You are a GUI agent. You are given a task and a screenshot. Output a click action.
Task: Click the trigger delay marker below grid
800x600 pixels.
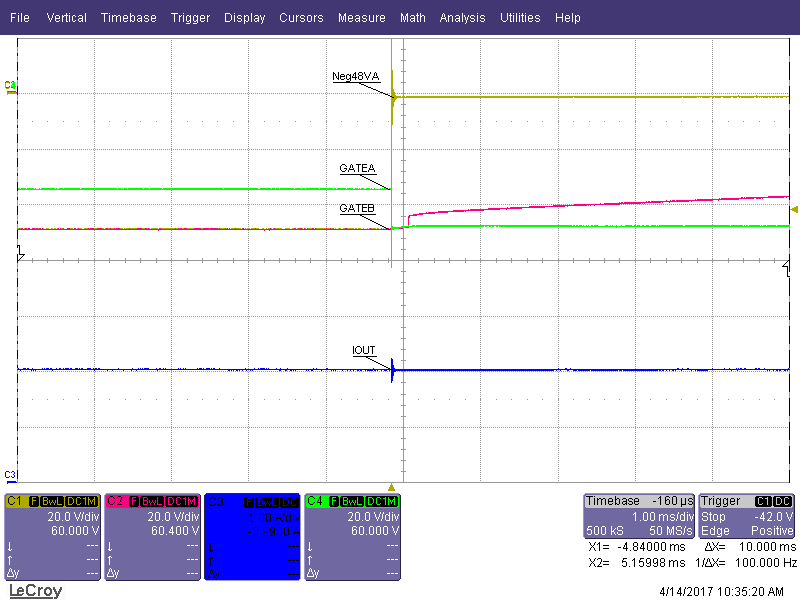point(392,485)
